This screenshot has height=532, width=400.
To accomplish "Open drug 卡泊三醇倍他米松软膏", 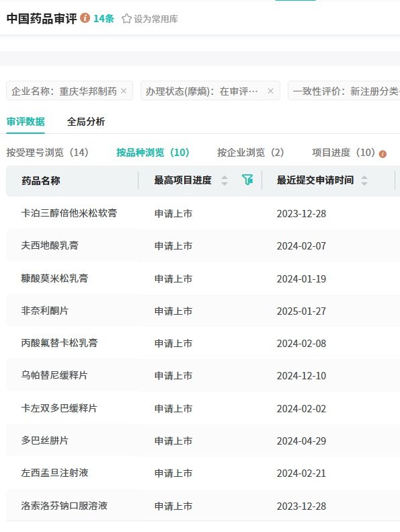I will [x=69, y=213].
